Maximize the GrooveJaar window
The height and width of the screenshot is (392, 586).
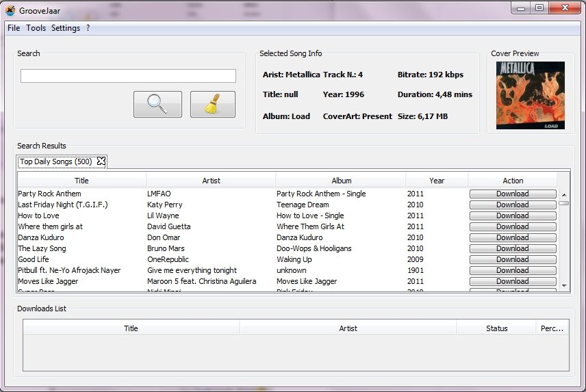pos(539,8)
